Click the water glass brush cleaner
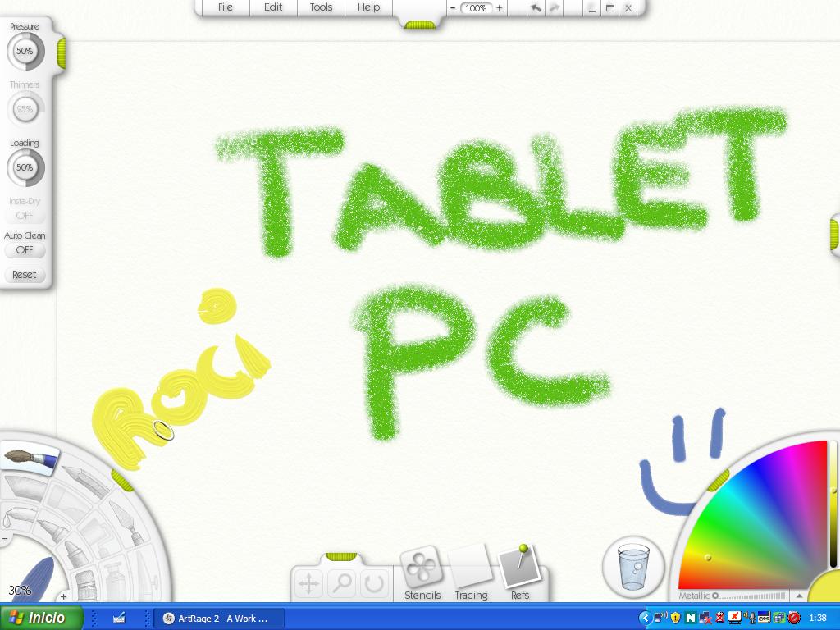840x630 pixels. [x=633, y=566]
